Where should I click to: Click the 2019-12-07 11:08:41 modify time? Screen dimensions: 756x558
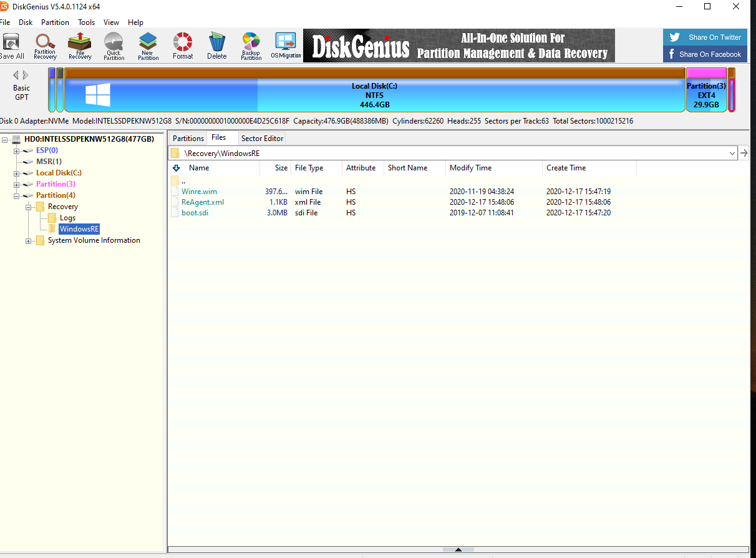[x=482, y=213]
